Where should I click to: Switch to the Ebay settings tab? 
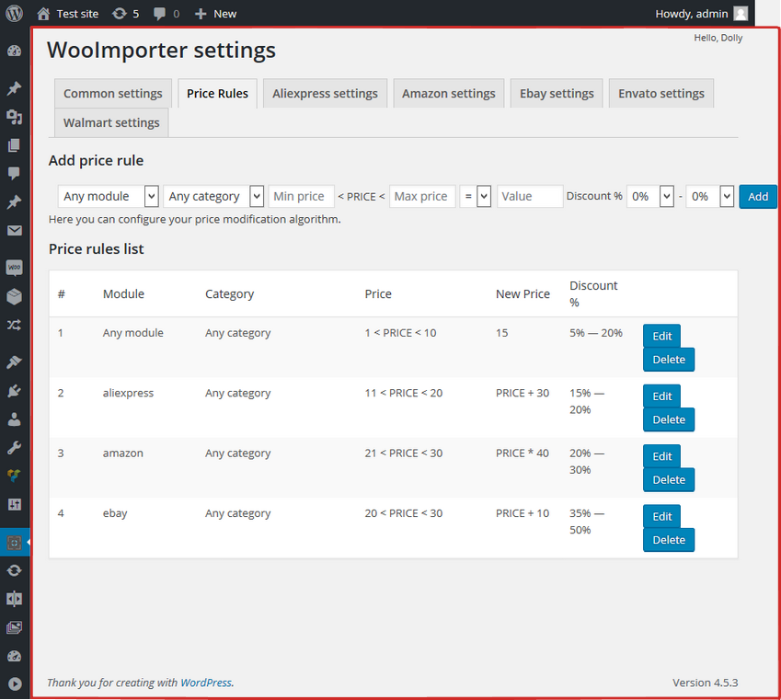557,93
